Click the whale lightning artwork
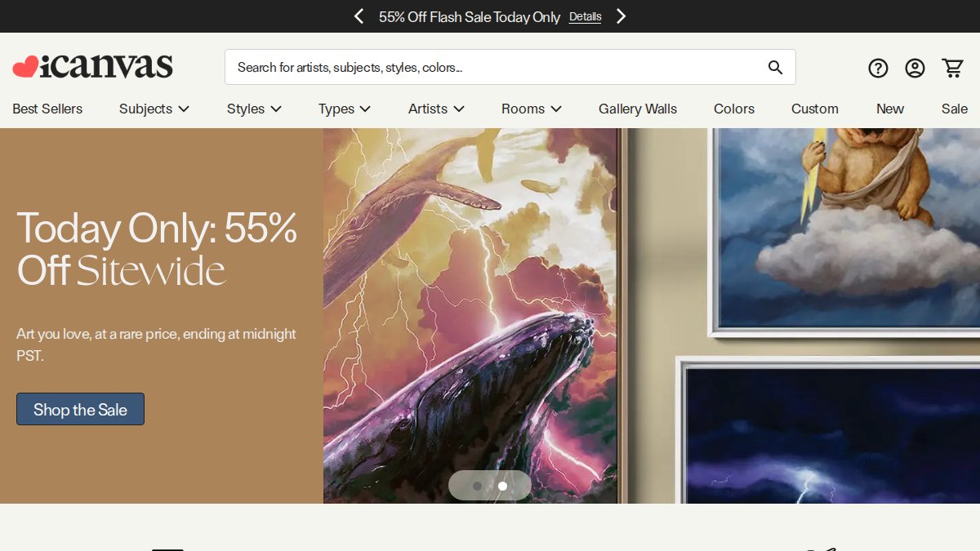The width and height of the screenshot is (980, 551). pyautogui.click(x=470, y=316)
